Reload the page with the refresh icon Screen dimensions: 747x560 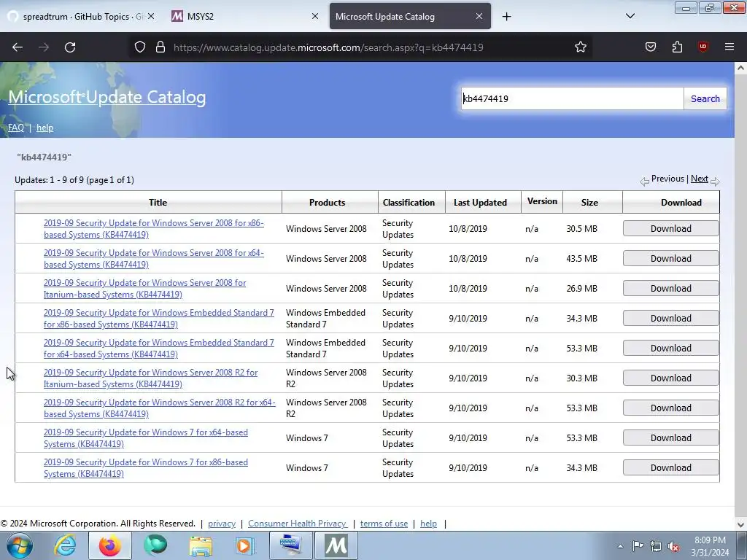point(70,47)
